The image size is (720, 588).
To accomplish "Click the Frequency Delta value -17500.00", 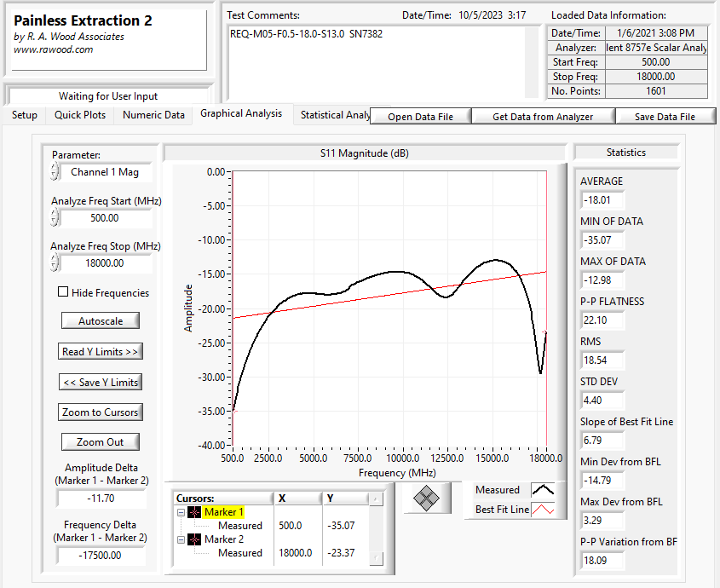I will [x=101, y=556].
